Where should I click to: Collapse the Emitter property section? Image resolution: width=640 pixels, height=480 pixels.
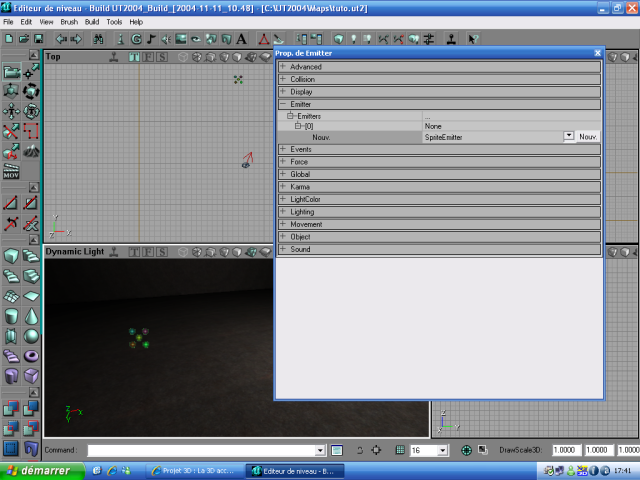click(283, 104)
